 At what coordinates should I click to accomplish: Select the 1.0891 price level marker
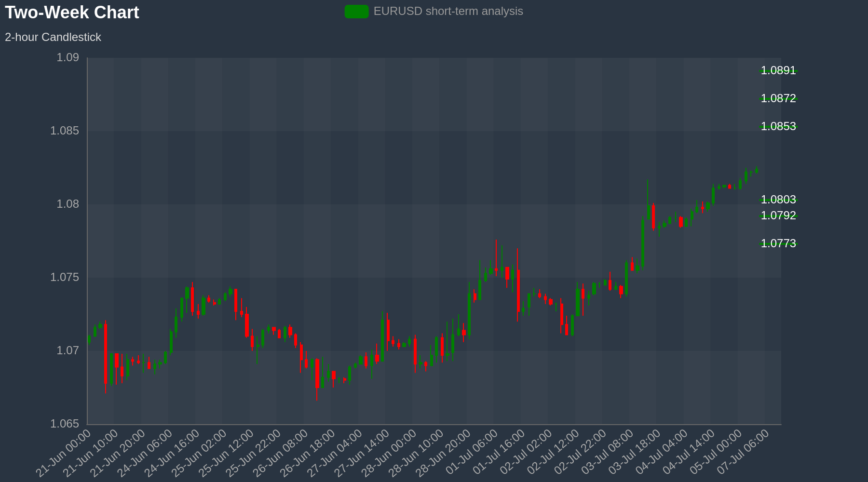click(x=778, y=71)
